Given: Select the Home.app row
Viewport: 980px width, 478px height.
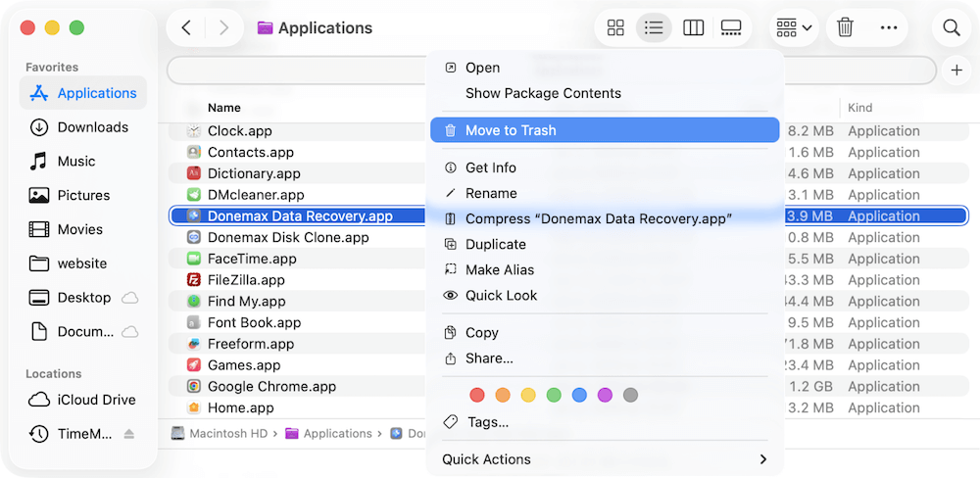Looking at the screenshot, I should (x=567, y=407).
